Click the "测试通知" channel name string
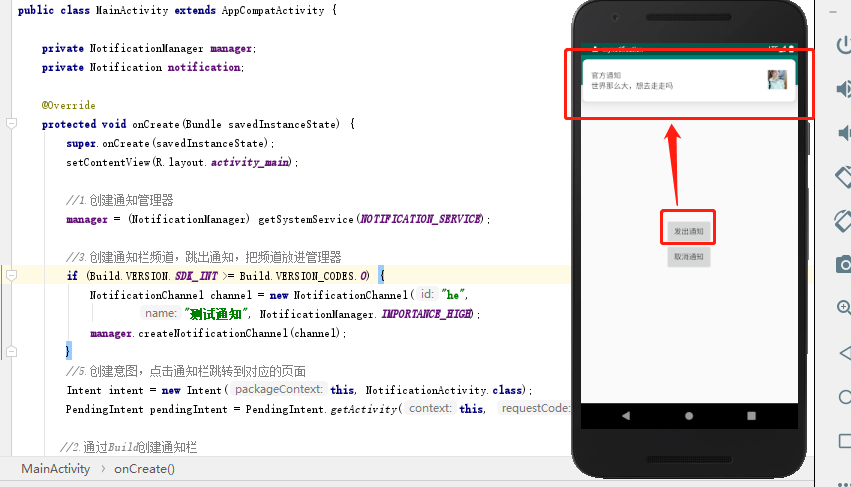 (215, 314)
